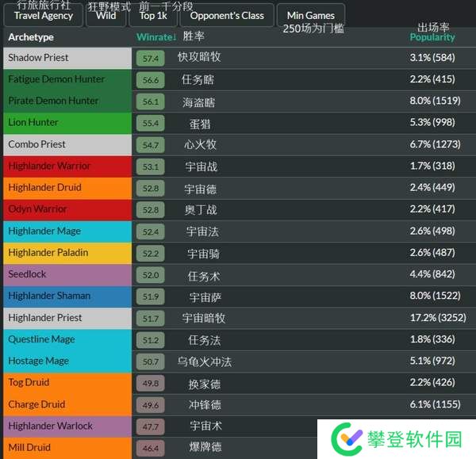Click popularity value 1.8% (336)
The width and height of the screenshot is (476, 459).
(432, 339)
